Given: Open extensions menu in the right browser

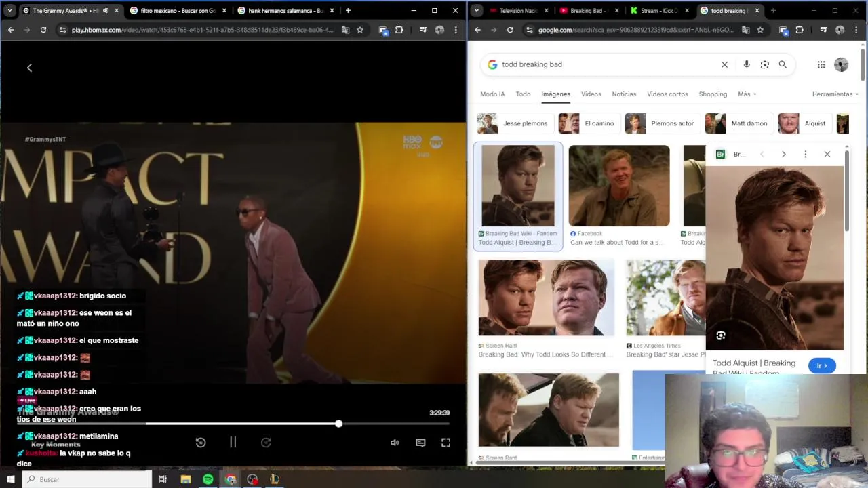Looking at the screenshot, I should tap(800, 30).
